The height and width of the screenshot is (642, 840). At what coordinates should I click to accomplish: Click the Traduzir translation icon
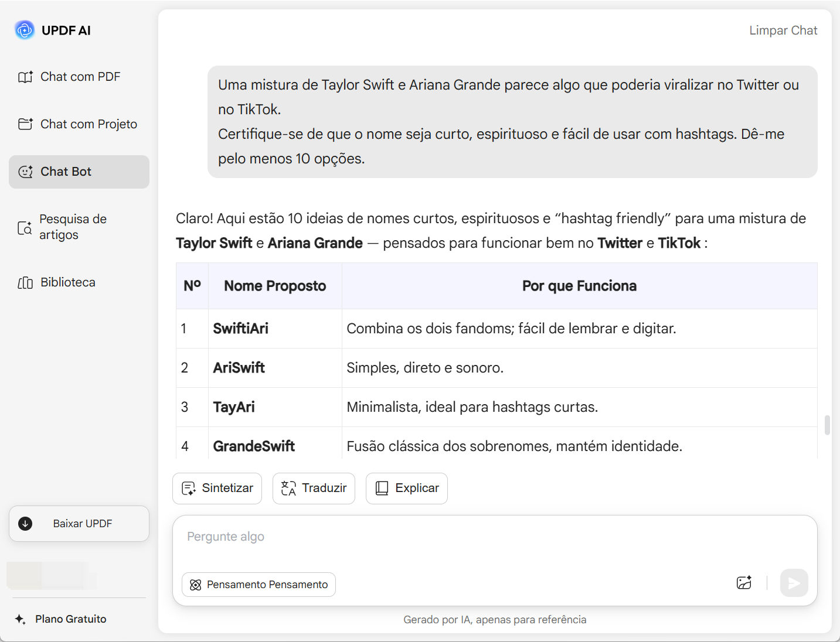coord(288,489)
